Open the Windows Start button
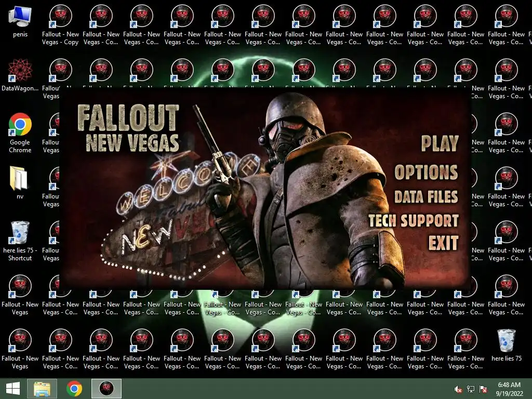Viewport: 532px width, 399px height. click(13, 389)
